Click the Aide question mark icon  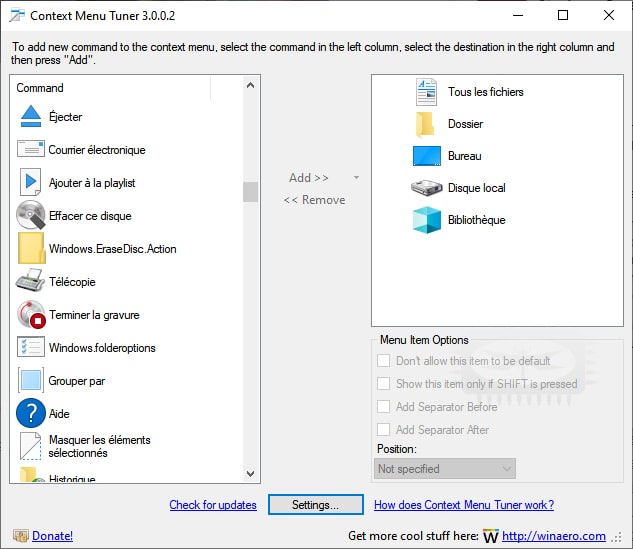coord(31,413)
